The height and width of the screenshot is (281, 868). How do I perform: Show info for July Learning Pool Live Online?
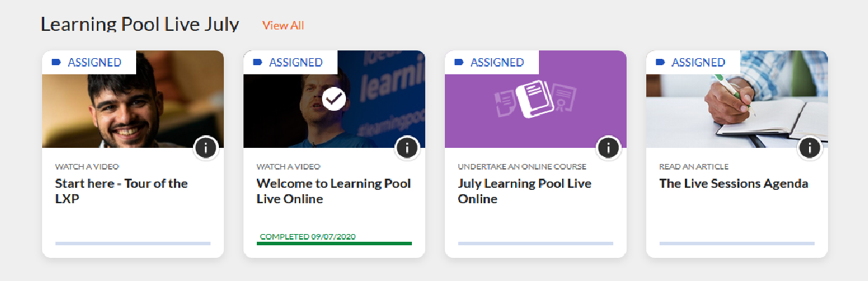608,148
